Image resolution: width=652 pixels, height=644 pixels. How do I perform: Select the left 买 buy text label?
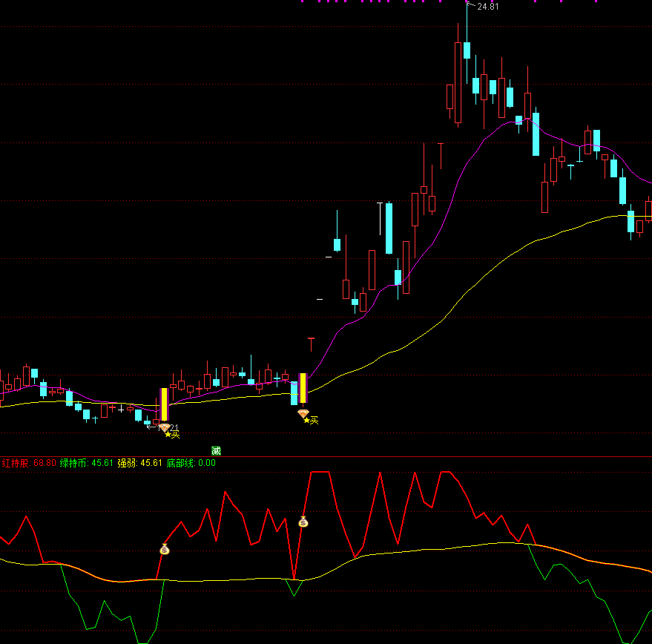click(175, 436)
